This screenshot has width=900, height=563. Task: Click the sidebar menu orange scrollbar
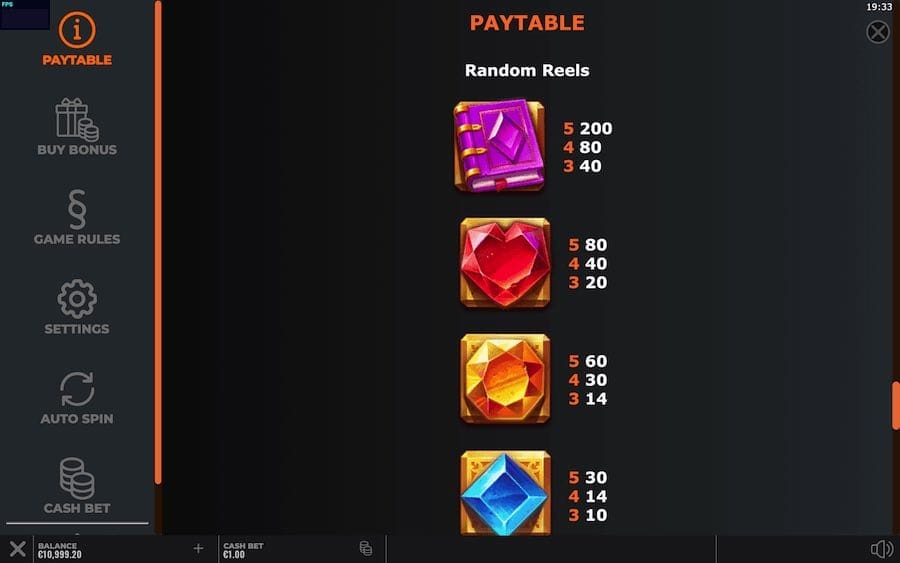click(x=158, y=242)
